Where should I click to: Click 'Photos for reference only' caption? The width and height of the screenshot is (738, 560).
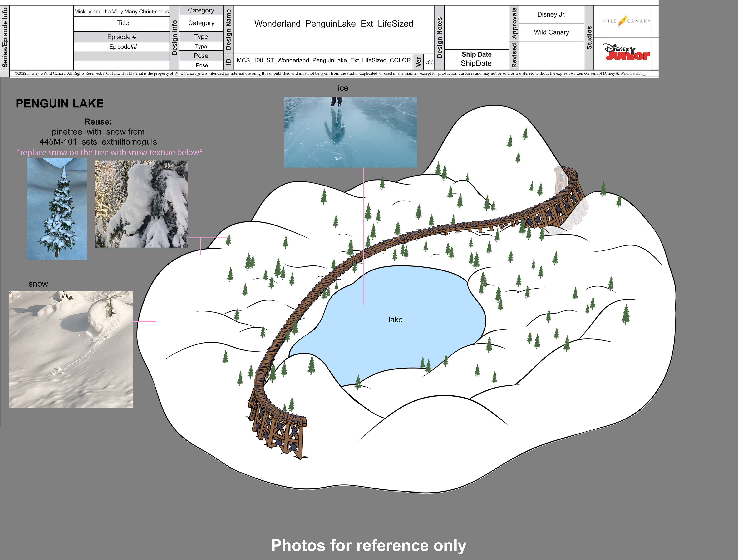pos(368,545)
